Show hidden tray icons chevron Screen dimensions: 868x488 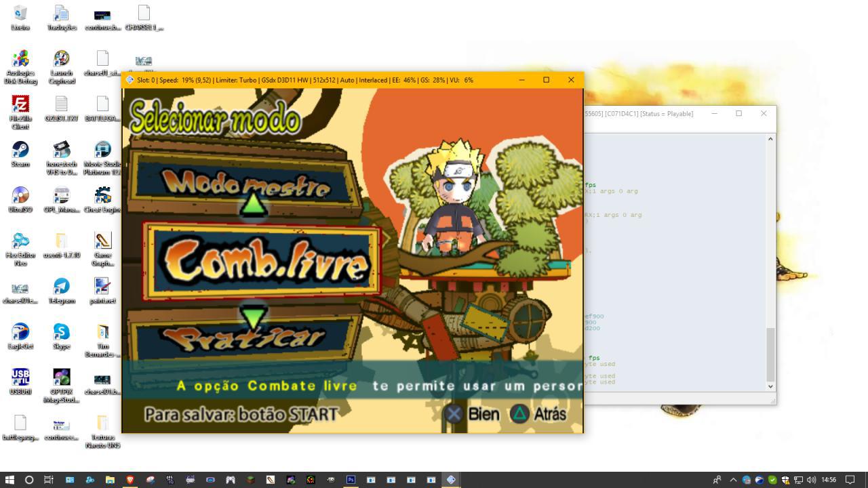tap(733, 480)
